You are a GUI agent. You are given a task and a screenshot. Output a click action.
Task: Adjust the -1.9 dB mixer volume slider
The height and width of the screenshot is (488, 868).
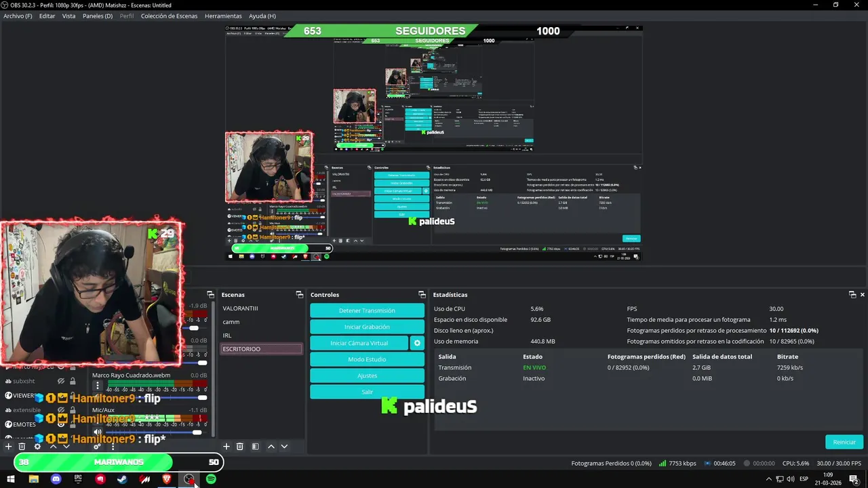pyautogui.click(x=195, y=327)
